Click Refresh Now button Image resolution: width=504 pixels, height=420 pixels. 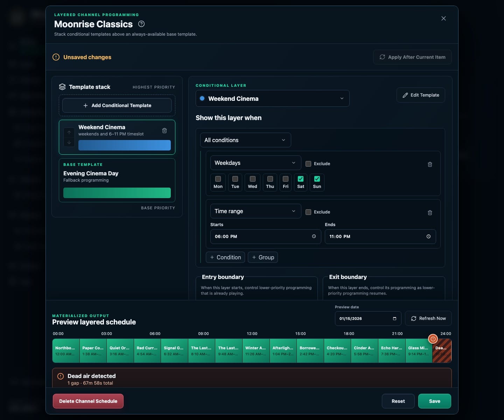[x=428, y=318]
